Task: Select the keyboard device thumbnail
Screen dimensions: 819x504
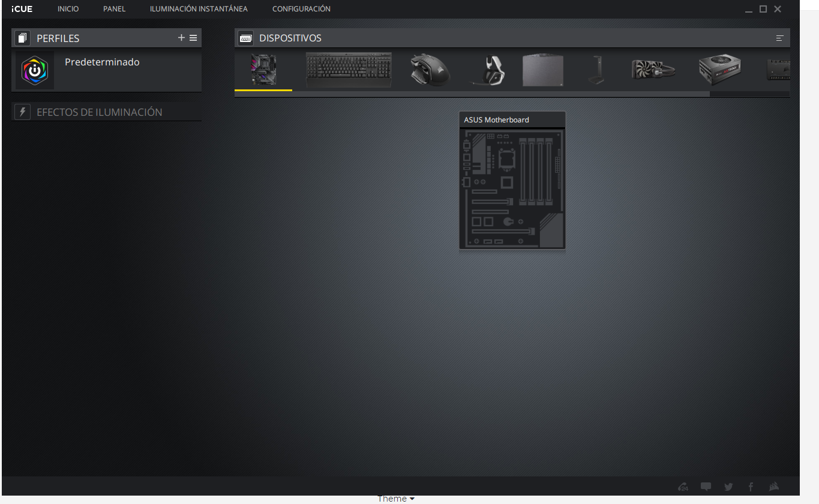Action: tap(349, 70)
